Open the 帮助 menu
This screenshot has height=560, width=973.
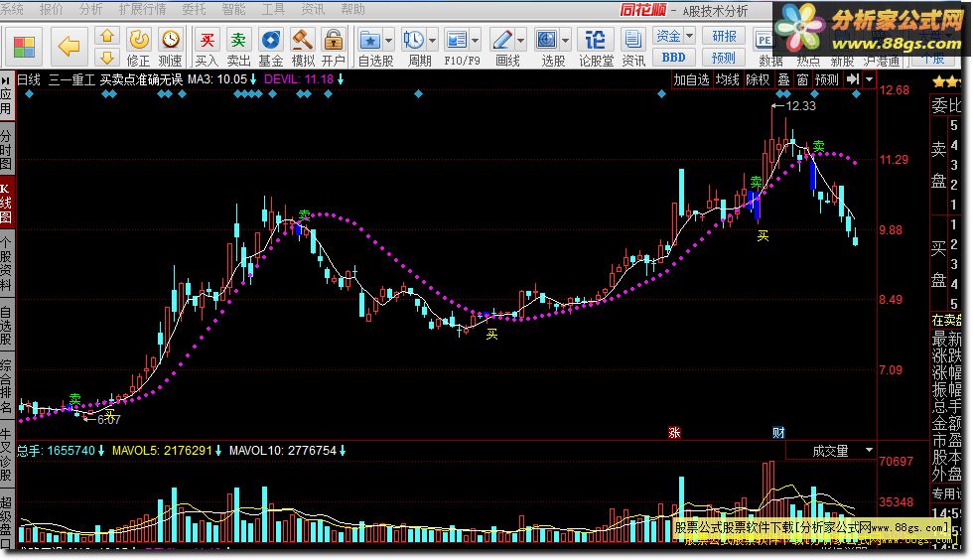tap(352, 9)
